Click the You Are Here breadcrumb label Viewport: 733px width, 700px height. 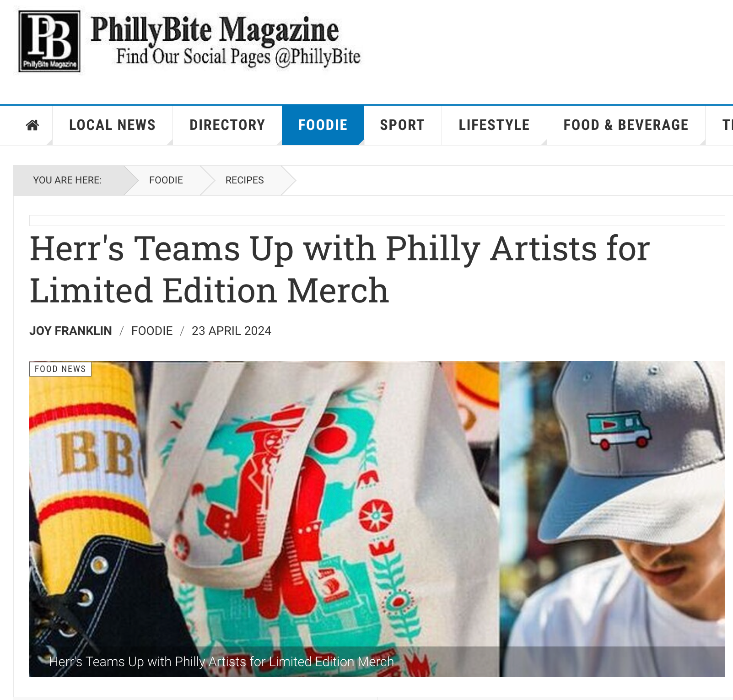(x=67, y=180)
